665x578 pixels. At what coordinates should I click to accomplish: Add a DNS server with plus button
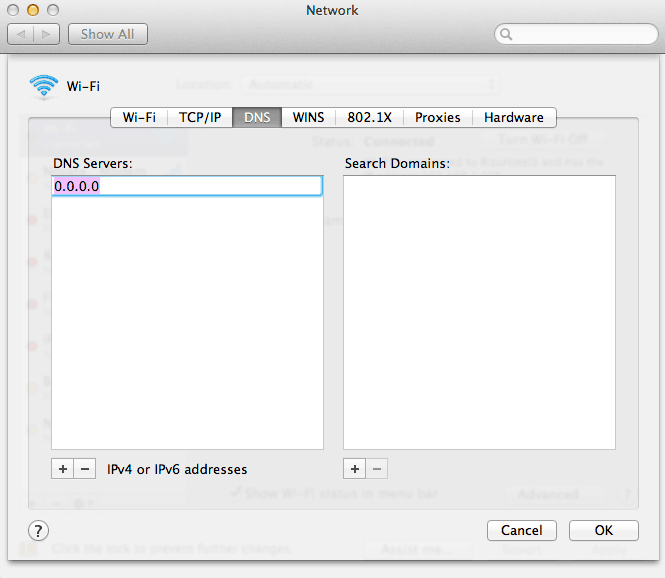(62, 469)
